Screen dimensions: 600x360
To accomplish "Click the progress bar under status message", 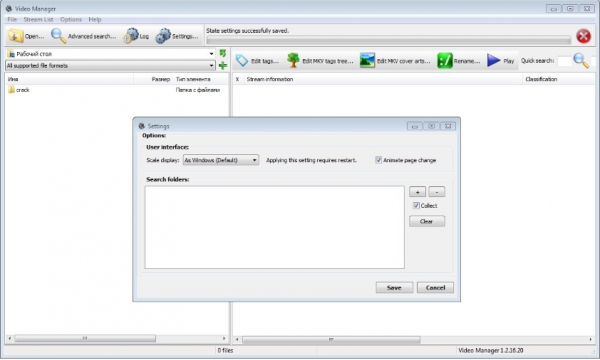I will [x=388, y=40].
